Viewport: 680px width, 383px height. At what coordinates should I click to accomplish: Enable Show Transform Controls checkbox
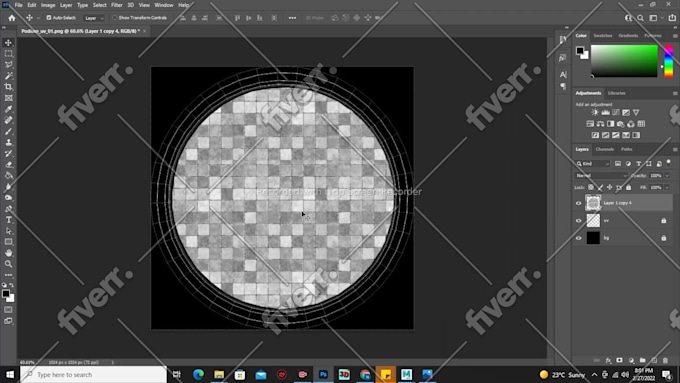tap(114, 18)
